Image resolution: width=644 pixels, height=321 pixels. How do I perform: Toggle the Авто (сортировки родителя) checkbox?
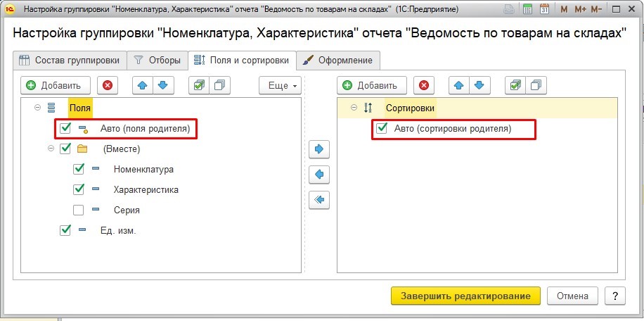tap(382, 129)
